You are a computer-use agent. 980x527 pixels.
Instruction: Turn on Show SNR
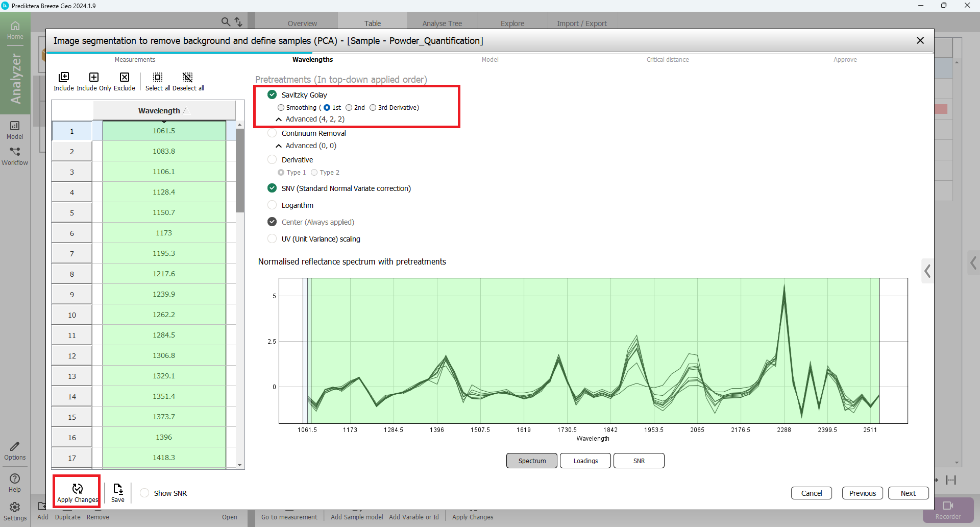(x=145, y=493)
